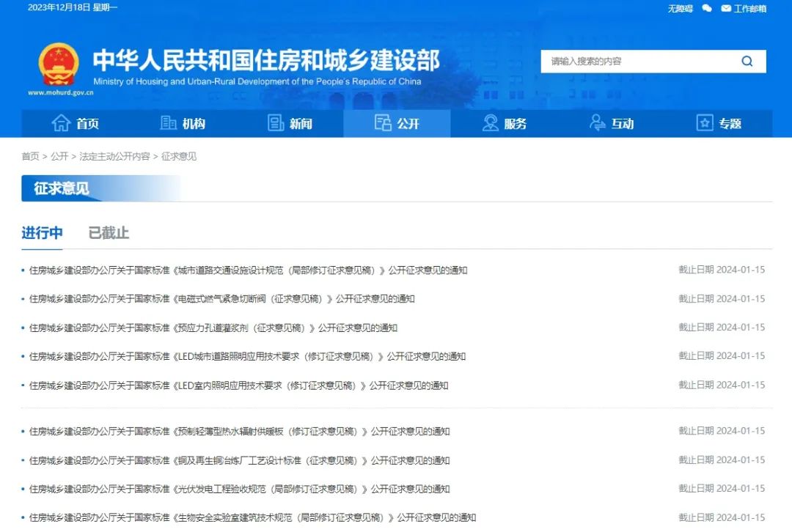Open the 电磁式燃气紧急切断阀 notice

[221, 299]
